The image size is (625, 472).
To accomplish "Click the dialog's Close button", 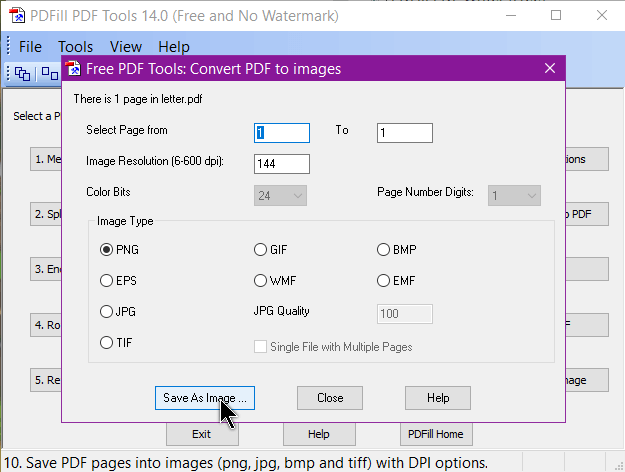I will coord(330,398).
